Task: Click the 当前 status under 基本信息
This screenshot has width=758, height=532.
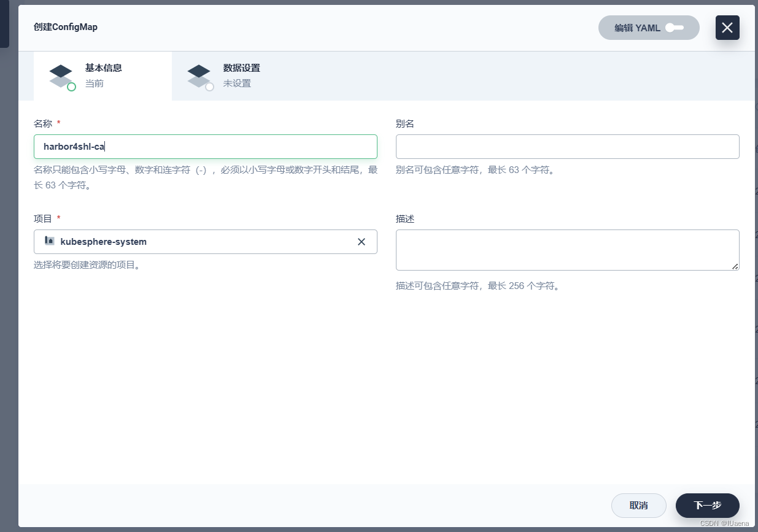Action: click(94, 83)
